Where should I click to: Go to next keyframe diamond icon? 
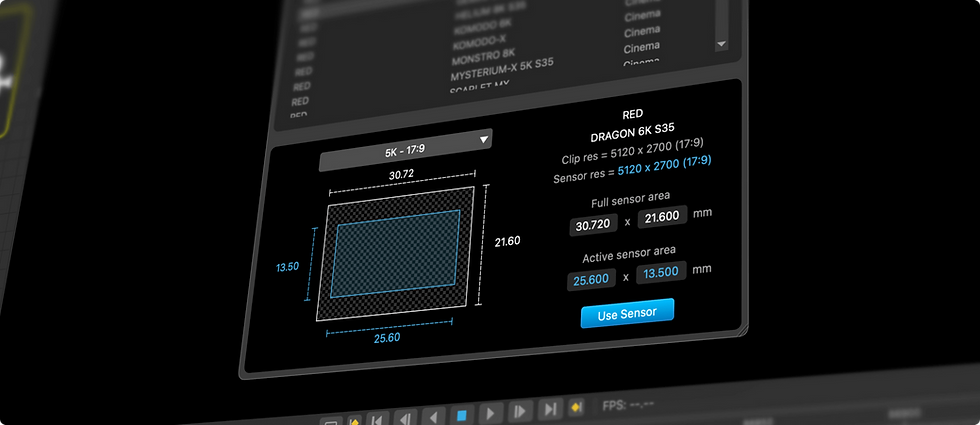point(576,407)
